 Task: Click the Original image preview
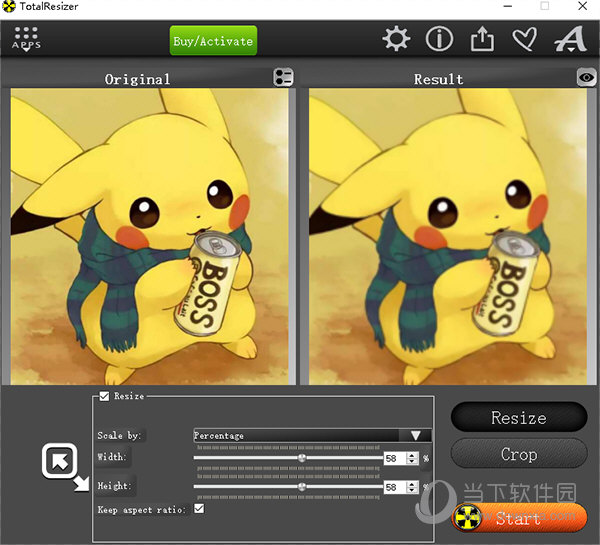pyautogui.click(x=150, y=237)
